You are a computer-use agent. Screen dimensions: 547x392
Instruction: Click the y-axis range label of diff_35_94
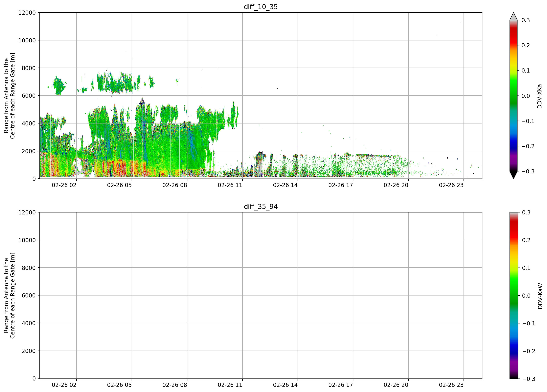point(9,295)
